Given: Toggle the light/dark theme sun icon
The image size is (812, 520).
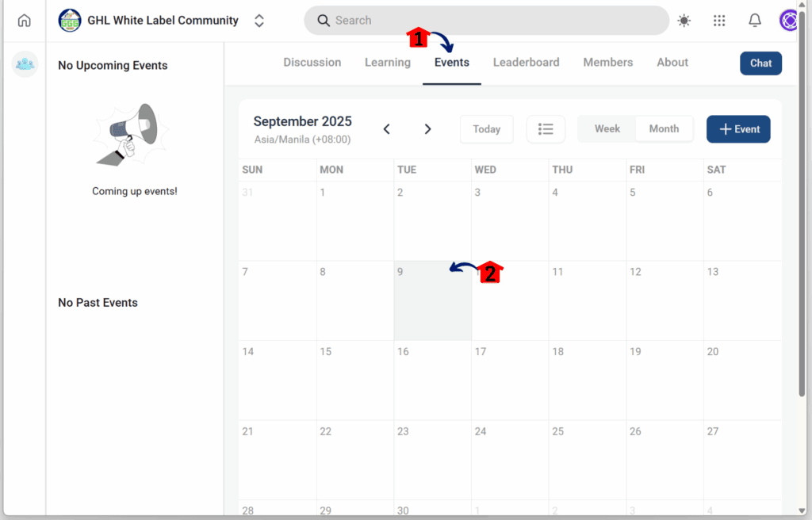Looking at the screenshot, I should [x=684, y=21].
